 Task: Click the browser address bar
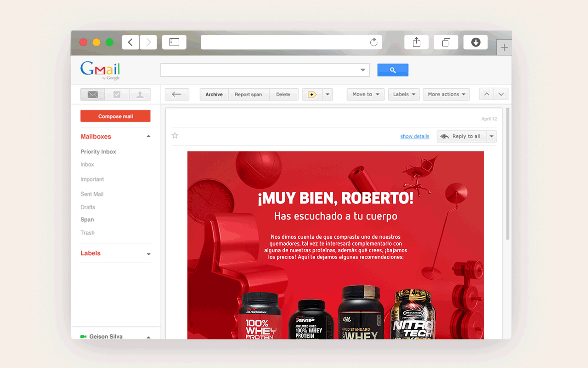point(291,42)
